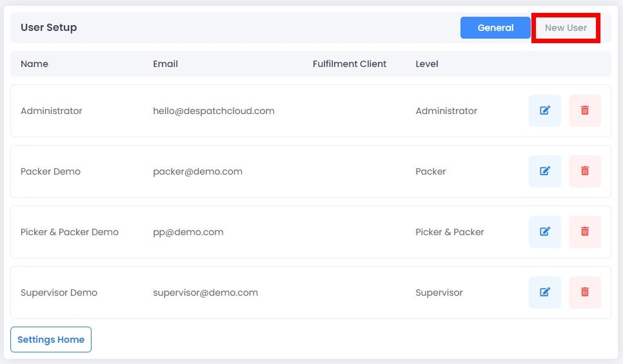This screenshot has height=364, width=623.
Task: Delete the Supervisor Demo user
Action: (584, 292)
